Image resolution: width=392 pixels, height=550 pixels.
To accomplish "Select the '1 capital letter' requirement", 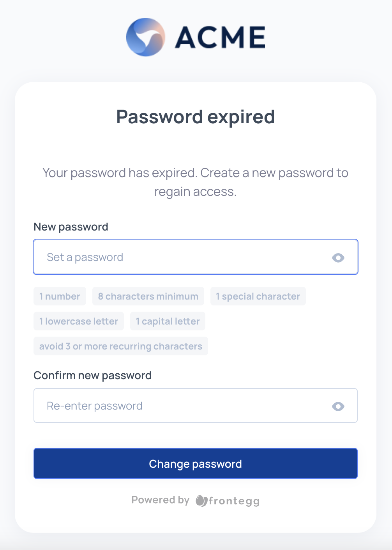I will (168, 321).
